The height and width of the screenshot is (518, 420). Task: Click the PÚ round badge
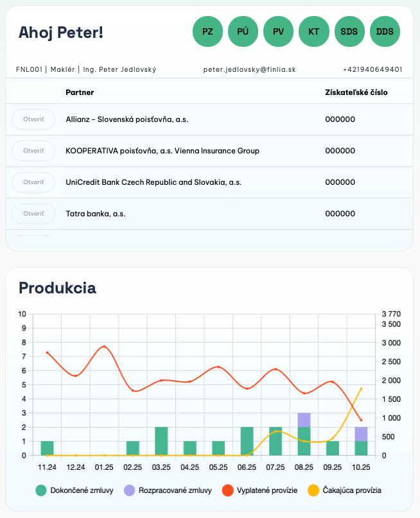pyautogui.click(x=243, y=31)
